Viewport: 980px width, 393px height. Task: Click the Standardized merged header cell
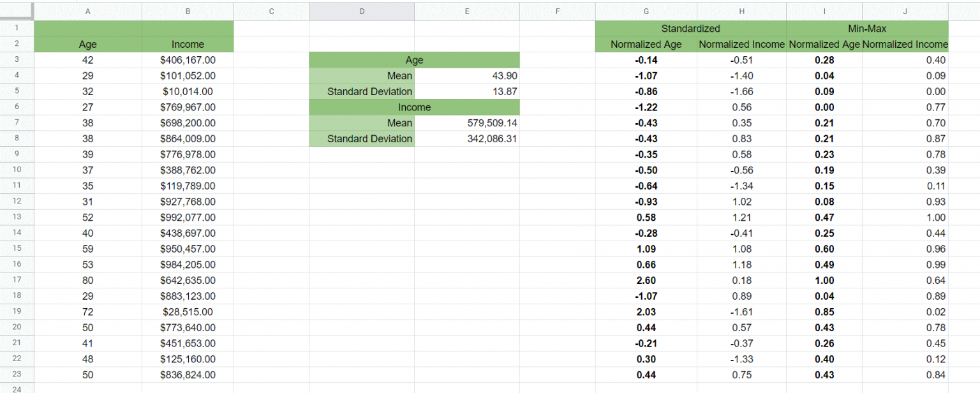690,28
